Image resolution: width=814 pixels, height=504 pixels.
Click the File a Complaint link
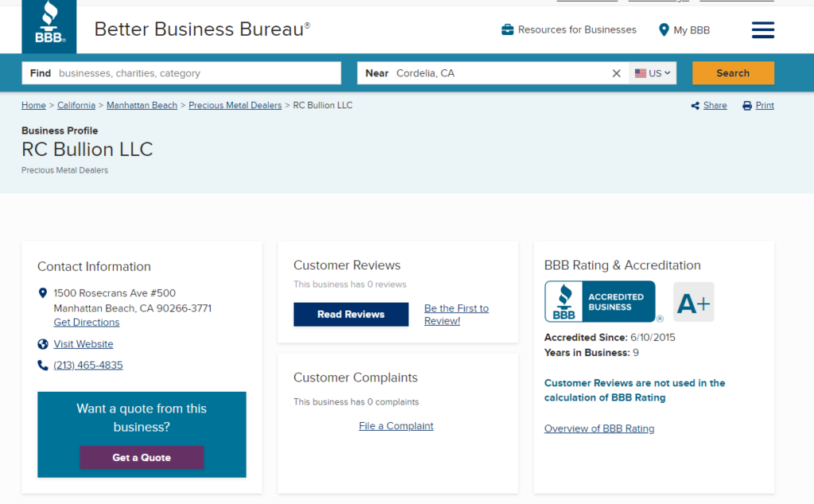pos(396,426)
